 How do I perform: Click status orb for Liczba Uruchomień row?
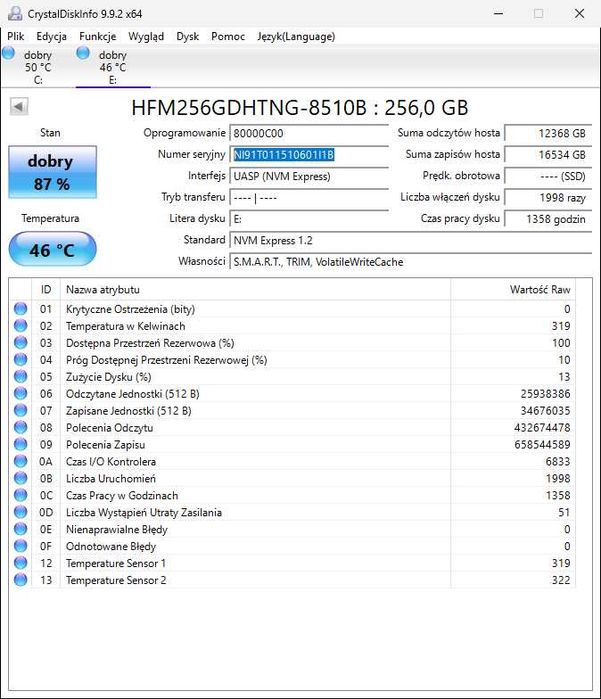tap(21, 478)
